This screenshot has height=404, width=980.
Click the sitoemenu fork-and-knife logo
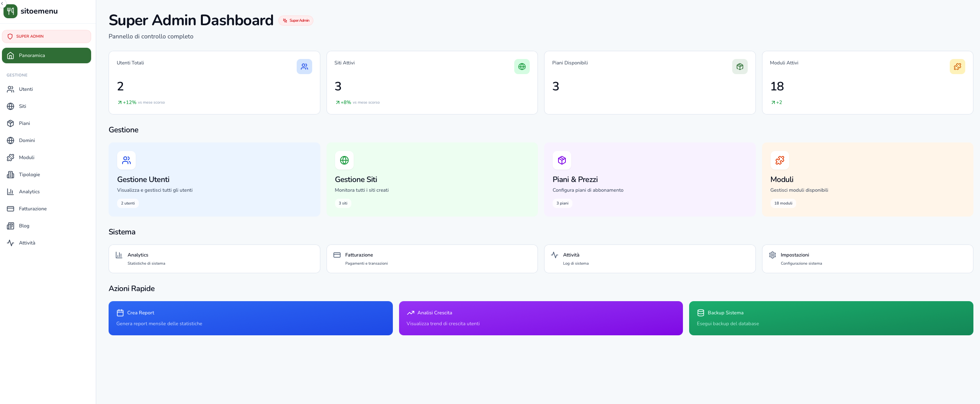click(x=10, y=11)
